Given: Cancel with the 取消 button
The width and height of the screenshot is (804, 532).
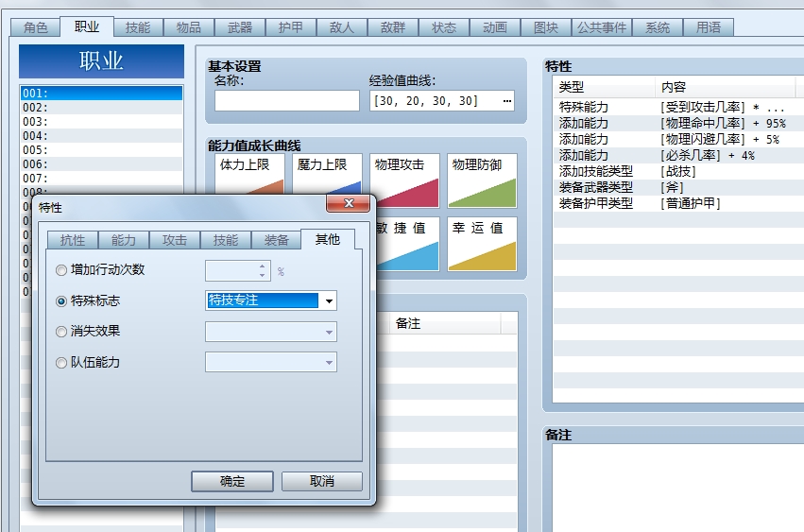Looking at the screenshot, I should (322, 481).
